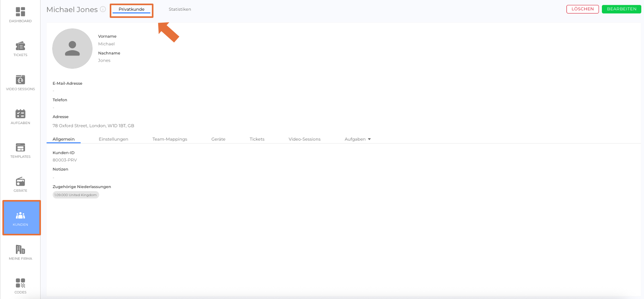Go to Tickets in sidebar
This screenshot has height=299, width=644.
[x=20, y=49]
